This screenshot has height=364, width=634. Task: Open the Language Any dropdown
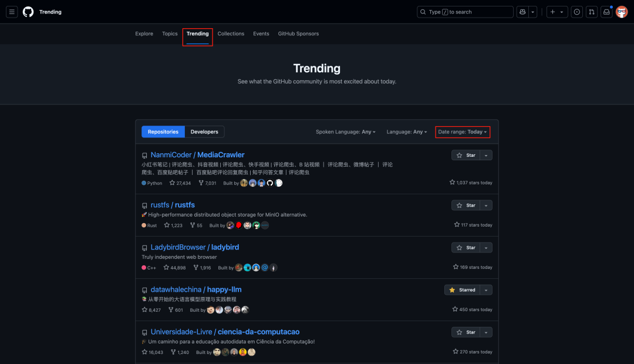pos(406,132)
